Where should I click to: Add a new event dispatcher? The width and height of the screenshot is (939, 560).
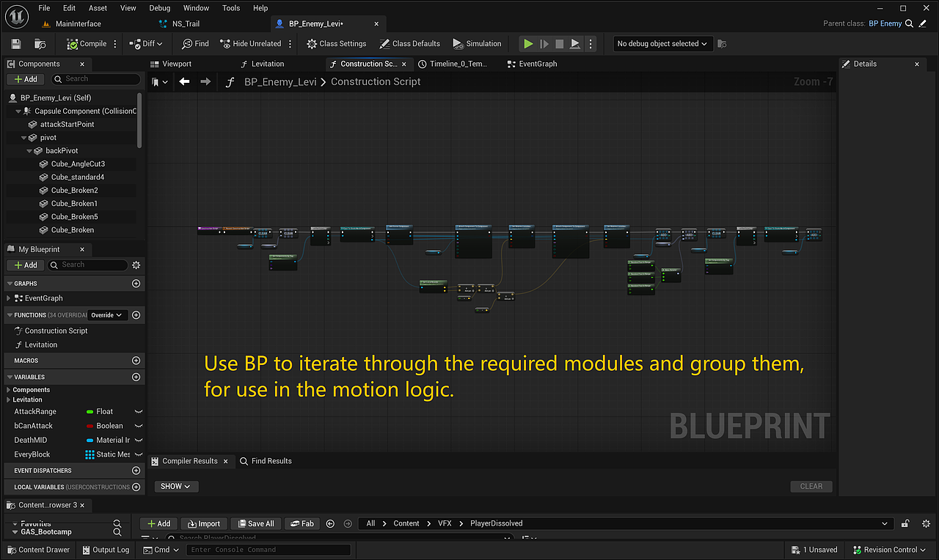[x=136, y=471]
